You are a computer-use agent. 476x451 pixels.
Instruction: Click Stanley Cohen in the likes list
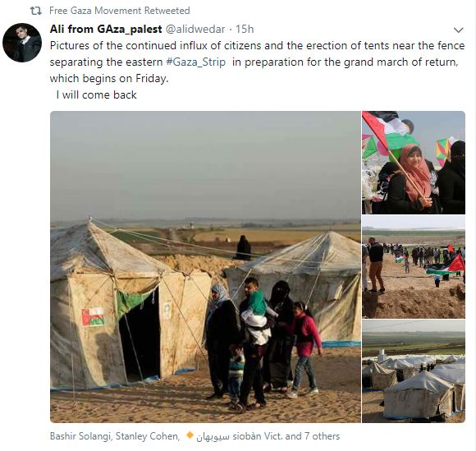(x=148, y=436)
